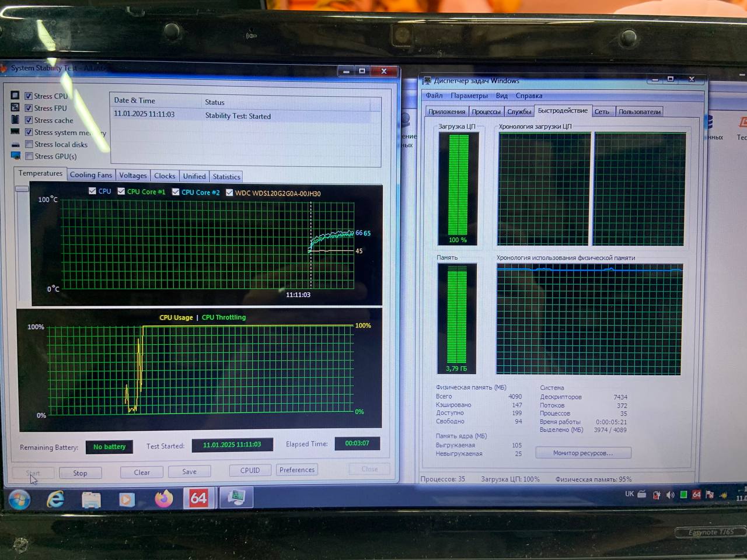Click the Status column header
Screen dimensions: 747x560
pyautogui.click(x=286, y=102)
